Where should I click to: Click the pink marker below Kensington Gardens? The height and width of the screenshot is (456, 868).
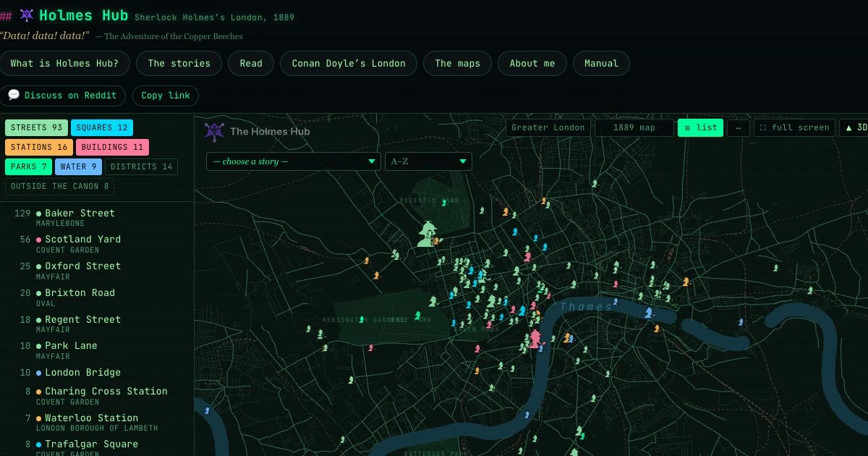pyautogui.click(x=370, y=348)
